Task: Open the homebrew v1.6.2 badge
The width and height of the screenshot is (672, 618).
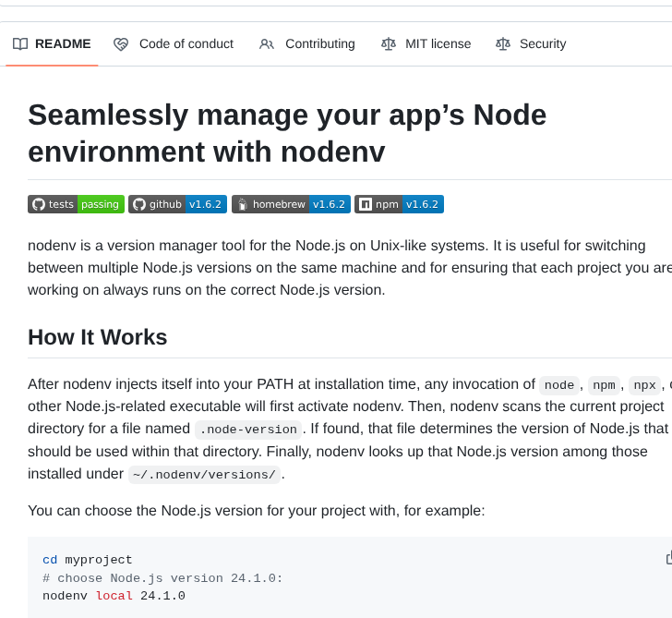Action: coord(291,204)
